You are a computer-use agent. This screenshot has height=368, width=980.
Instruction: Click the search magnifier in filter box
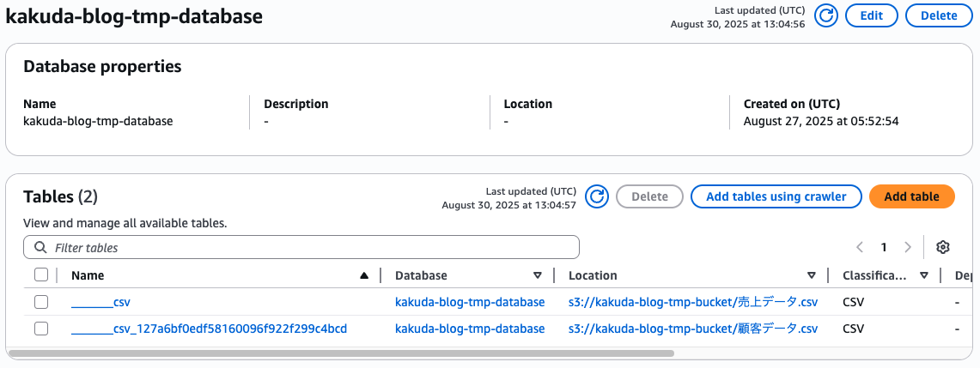pyautogui.click(x=40, y=247)
